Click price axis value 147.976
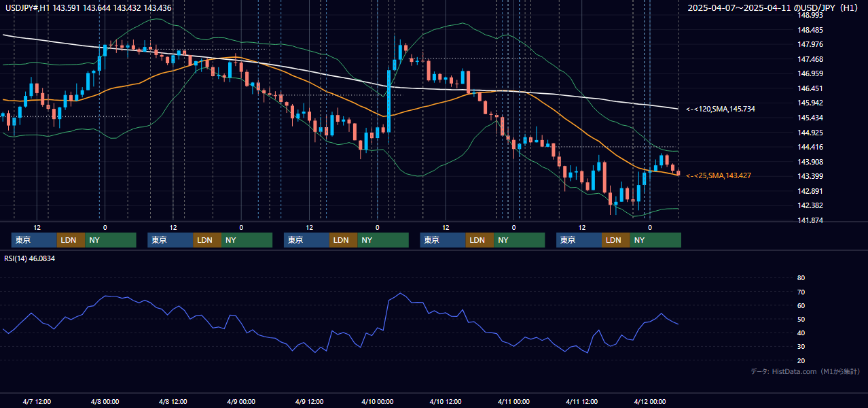 [810, 44]
